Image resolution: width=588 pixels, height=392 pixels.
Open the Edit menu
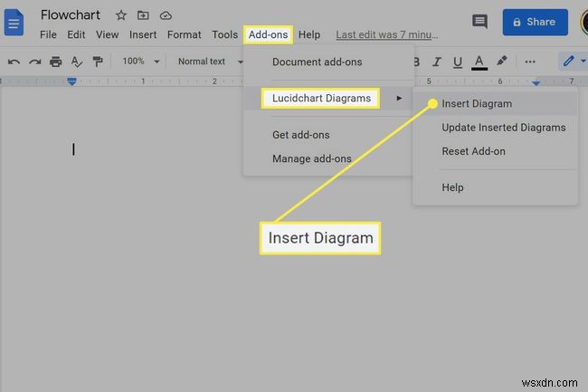pyautogui.click(x=76, y=34)
